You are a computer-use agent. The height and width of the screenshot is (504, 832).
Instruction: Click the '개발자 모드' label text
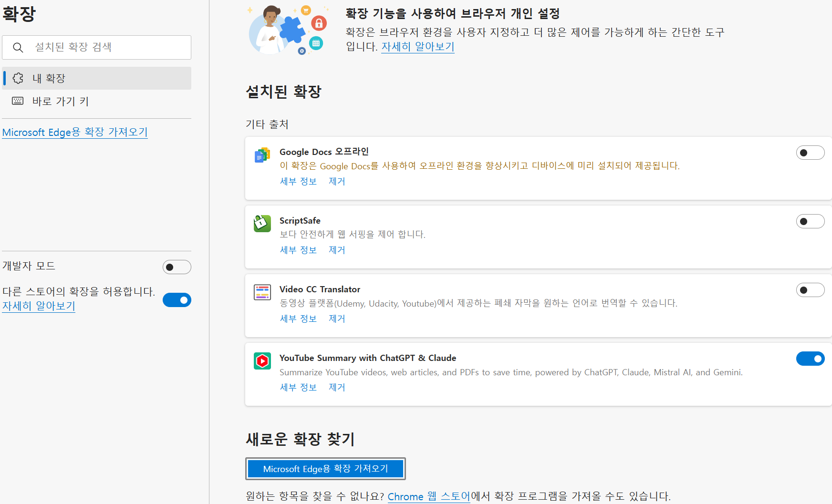[29, 266]
